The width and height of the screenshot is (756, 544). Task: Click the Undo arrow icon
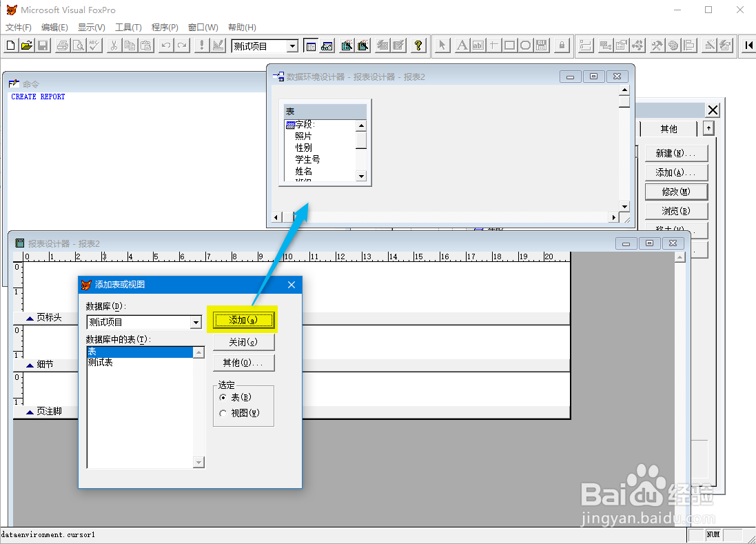tap(166, 46)
